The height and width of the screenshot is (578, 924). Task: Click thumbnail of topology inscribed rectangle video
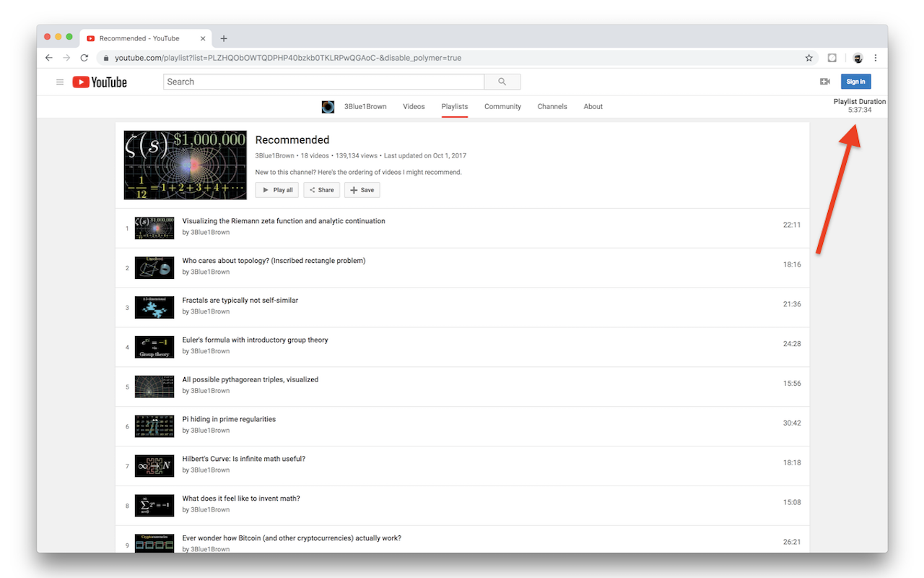pos(154,268)
